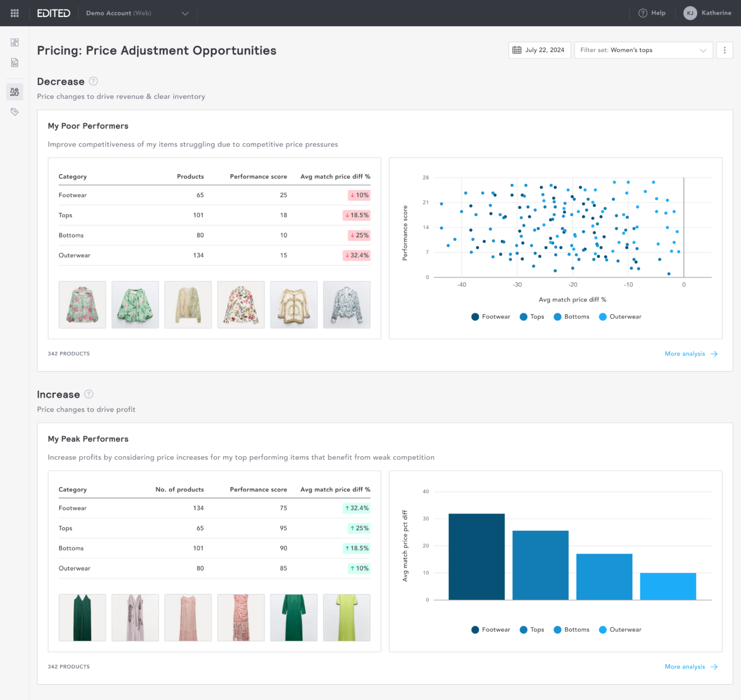This screenshot has width=741, height=700.
Task: Click the Footwear bar in bar chart
Action: point(477,557)
